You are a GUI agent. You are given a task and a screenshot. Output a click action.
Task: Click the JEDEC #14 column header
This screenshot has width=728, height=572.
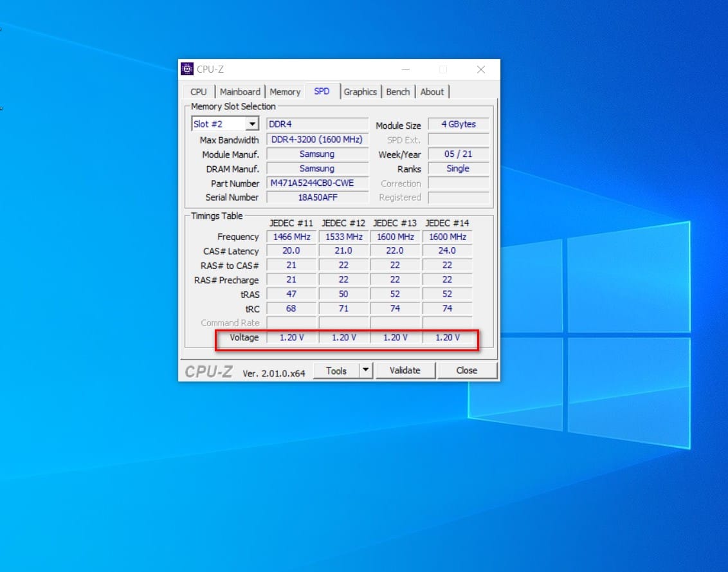447,223
